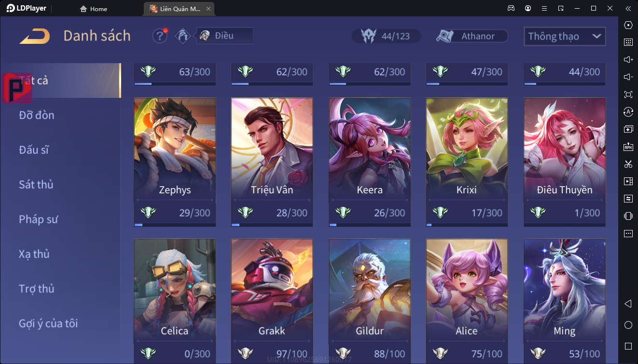638x364 pixels.
Task: Click the LDPlayer user account icon
Action: [528, 8]
